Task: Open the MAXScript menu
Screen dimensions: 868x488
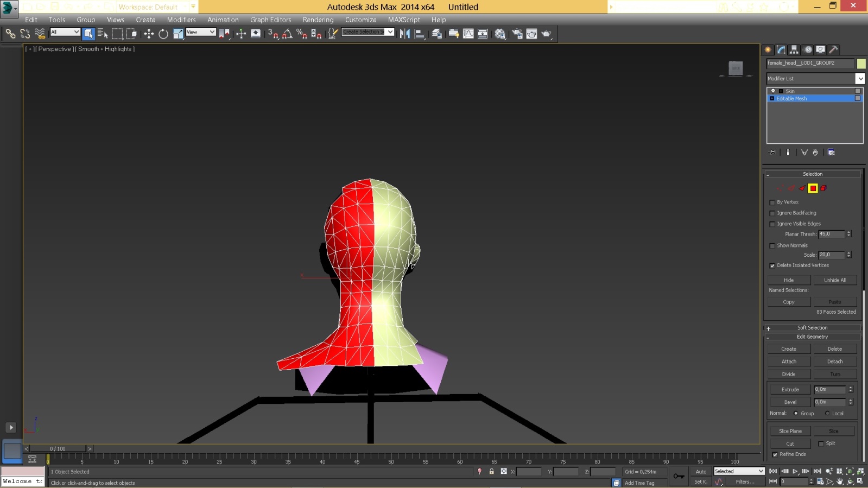Action: pyautogui.click(x=404, y=20)
